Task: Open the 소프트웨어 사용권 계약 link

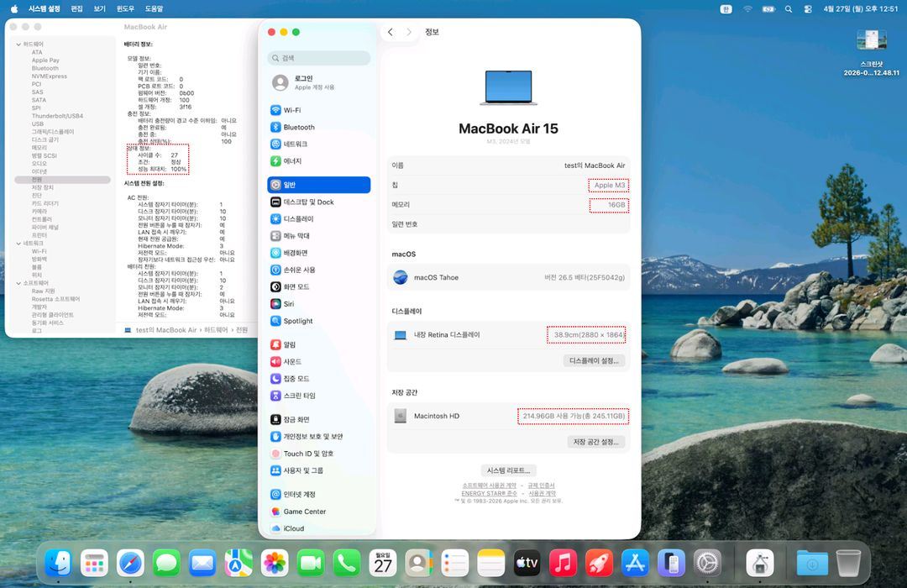Action: 489,486
